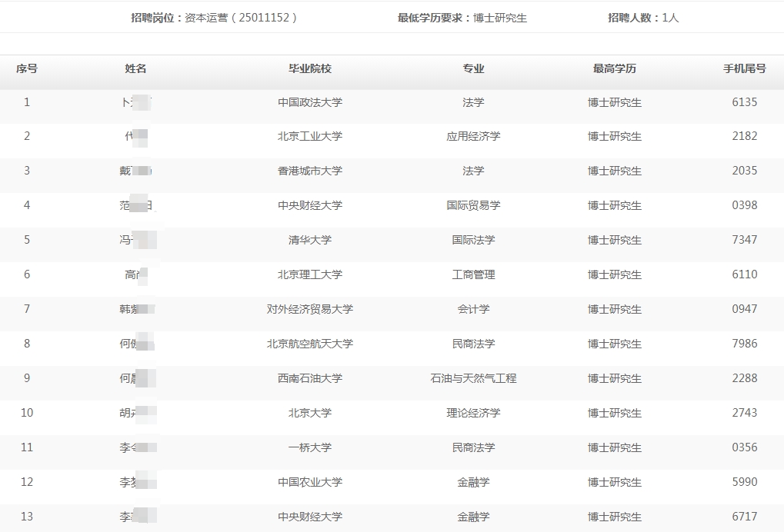Screen dimensions: 784x532
Task: Click the 工商管理 major cell
Action: (473, 274)
